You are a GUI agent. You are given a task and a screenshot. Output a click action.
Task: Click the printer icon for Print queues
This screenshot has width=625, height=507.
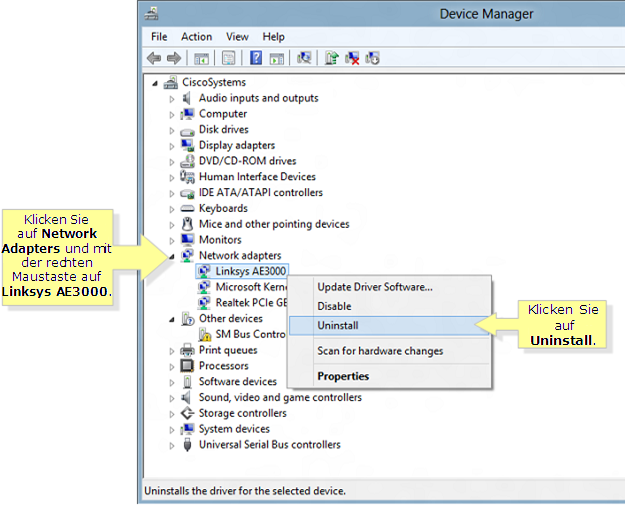point(187,350)
